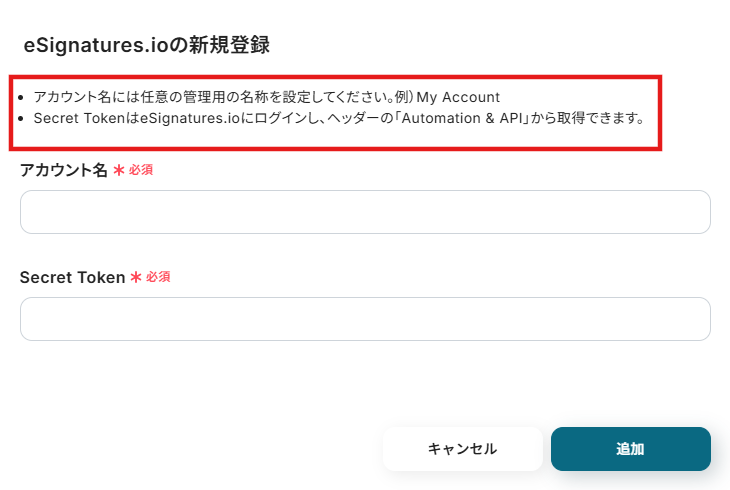
Task: Select the アカウント名 field label
Action: 63,171
